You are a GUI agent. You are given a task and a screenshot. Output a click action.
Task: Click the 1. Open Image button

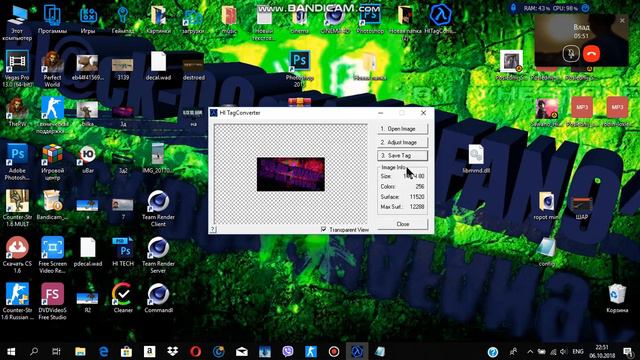402,129
